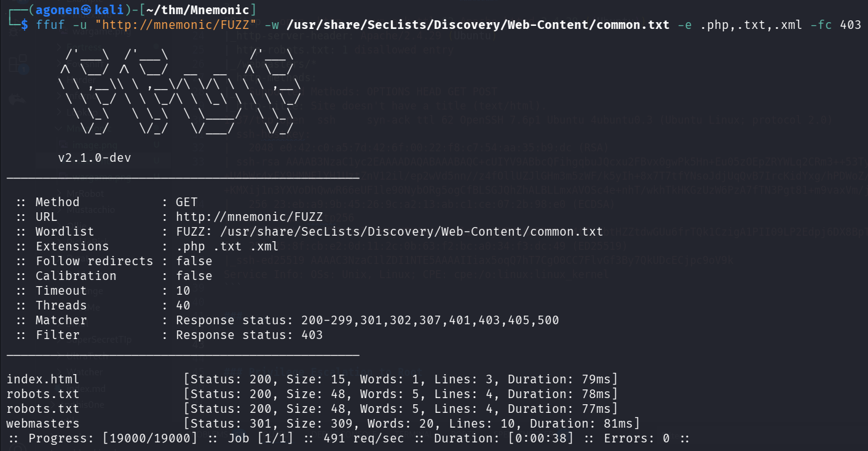Click the Extensions value ".php .txt .xml"
The height and width of the screenshot is (451, 868).
(227, 246)
